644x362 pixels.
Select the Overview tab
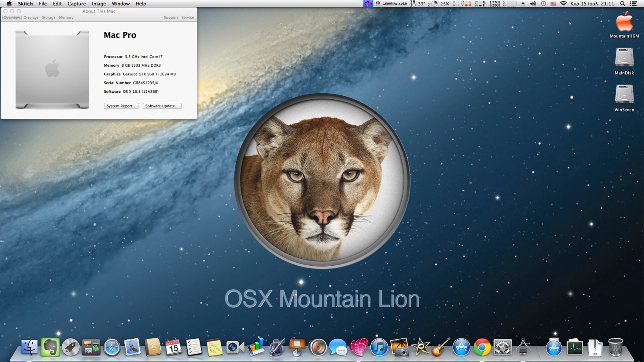click(x=12, y=17)
